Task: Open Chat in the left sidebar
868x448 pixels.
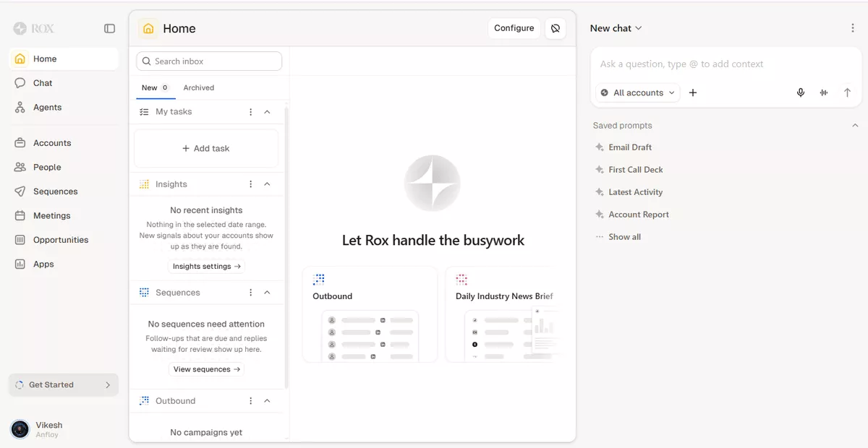Action: [64, 83]
